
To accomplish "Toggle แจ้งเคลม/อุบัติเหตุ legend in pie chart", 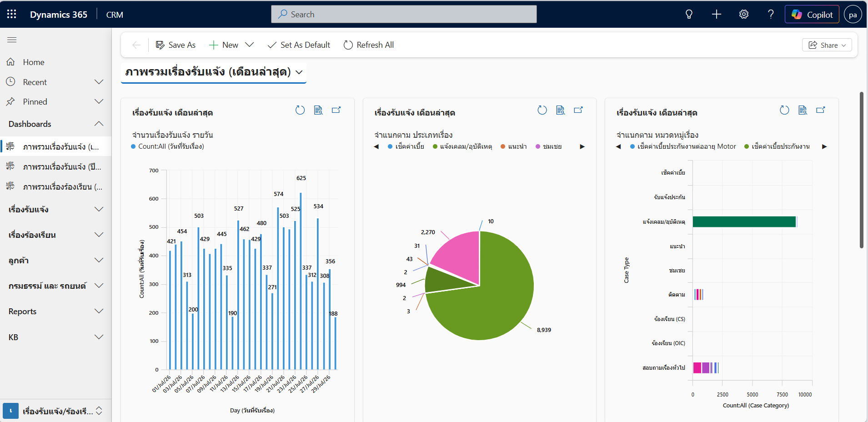I will 462,146.
